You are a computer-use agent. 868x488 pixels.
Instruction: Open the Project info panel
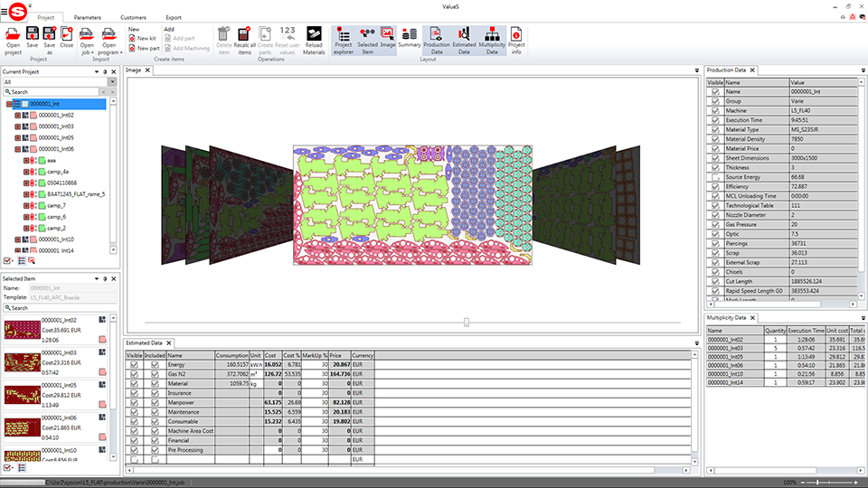coord(516,41)
